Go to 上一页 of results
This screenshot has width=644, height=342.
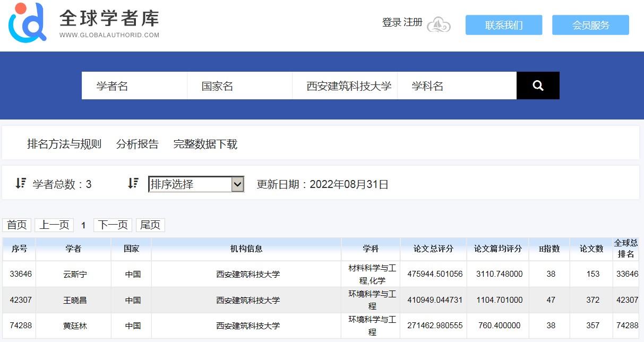(54, 225)
